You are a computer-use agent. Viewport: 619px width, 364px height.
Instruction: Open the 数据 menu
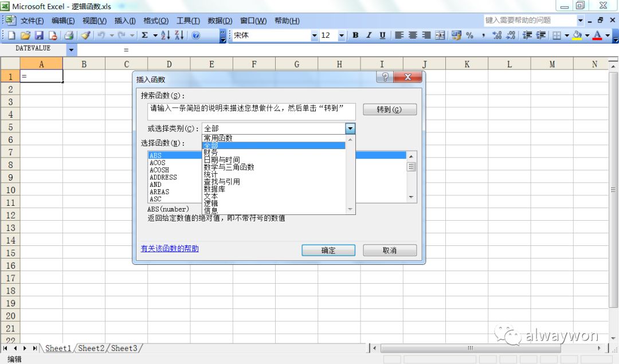point(220,21)
